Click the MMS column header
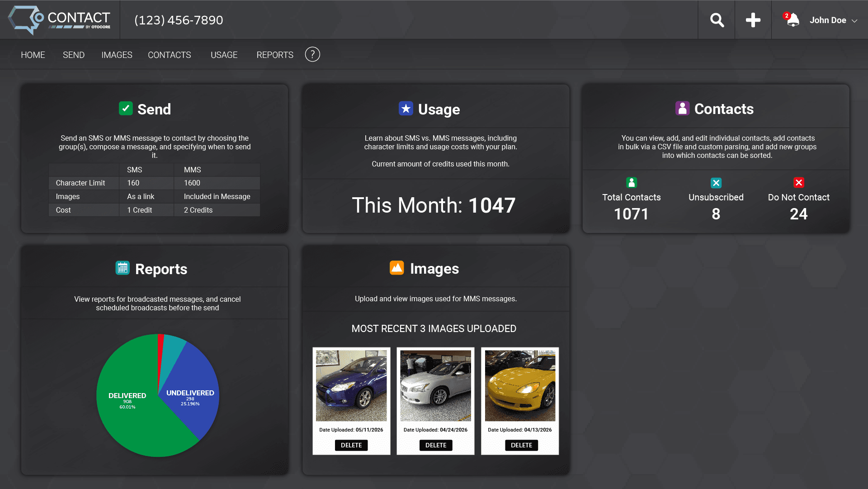Viewport: 868px width, 489px height. pyautogui.click(x=193, y=170)
